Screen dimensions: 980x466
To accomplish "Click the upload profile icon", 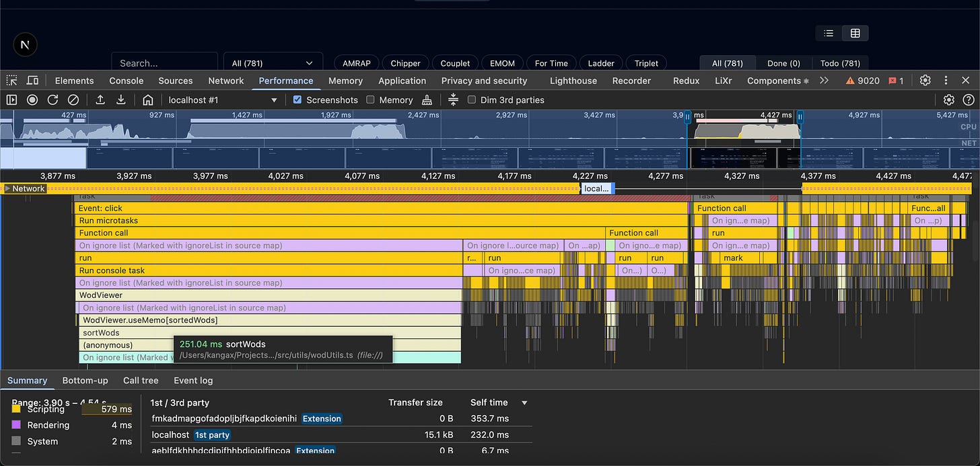I will (100, 100).
